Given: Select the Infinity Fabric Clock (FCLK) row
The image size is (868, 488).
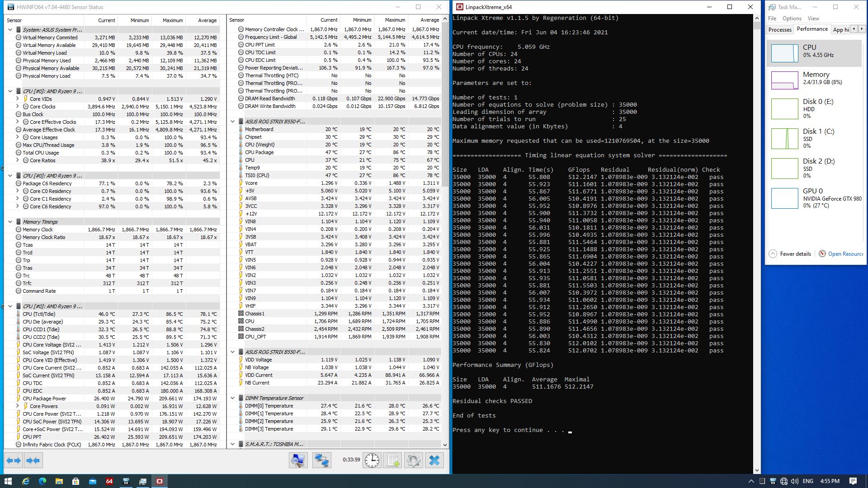Looking at the screenshot, I should (112, 444).
